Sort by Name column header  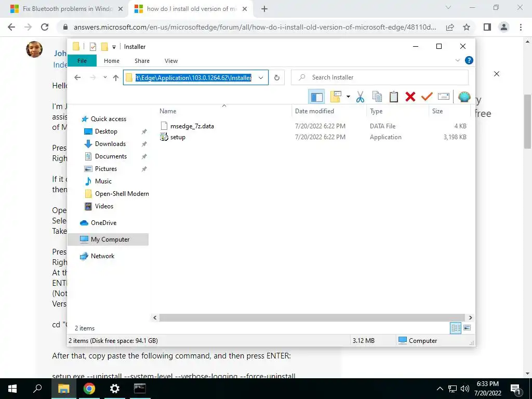click(168, 111)
